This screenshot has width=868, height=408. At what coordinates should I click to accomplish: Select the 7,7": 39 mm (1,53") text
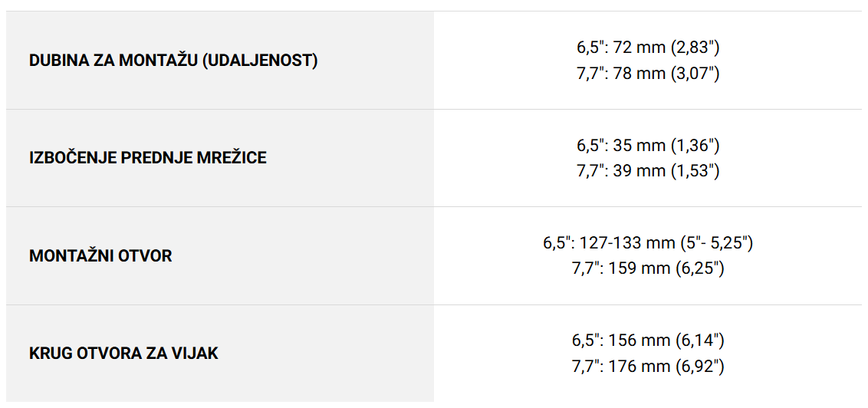pos(648,171)
